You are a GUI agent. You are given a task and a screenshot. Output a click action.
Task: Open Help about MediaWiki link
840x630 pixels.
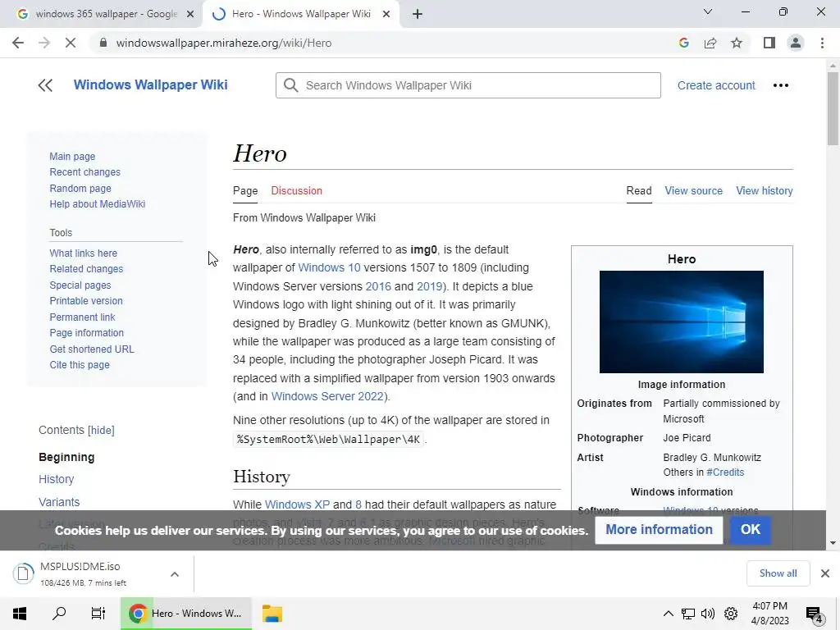click(97, 204)
